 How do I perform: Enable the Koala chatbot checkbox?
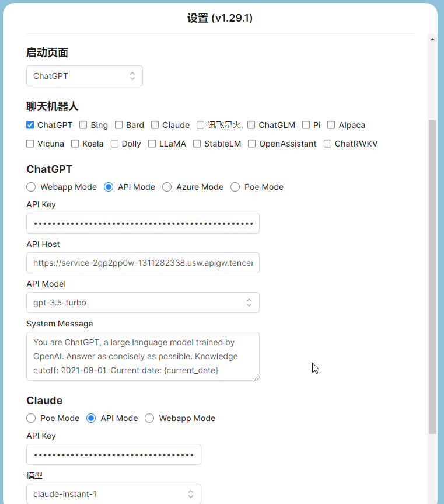(x=75, y=144)
